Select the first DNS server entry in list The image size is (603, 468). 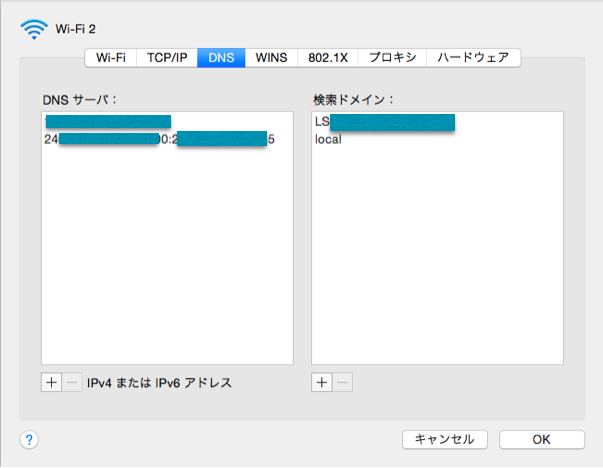[x=108, y=123]
